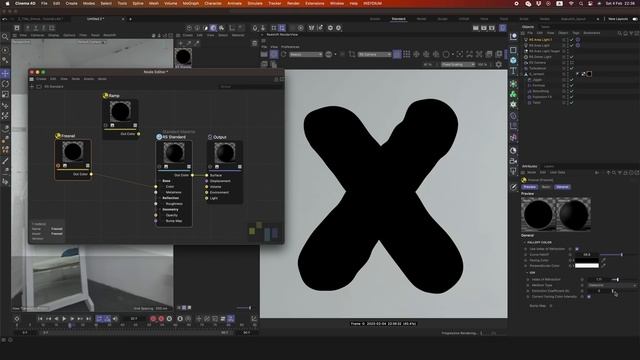Screen dimensions: 640x360
Task: Open the Render menu in menu bar
Action: [293, 3]
